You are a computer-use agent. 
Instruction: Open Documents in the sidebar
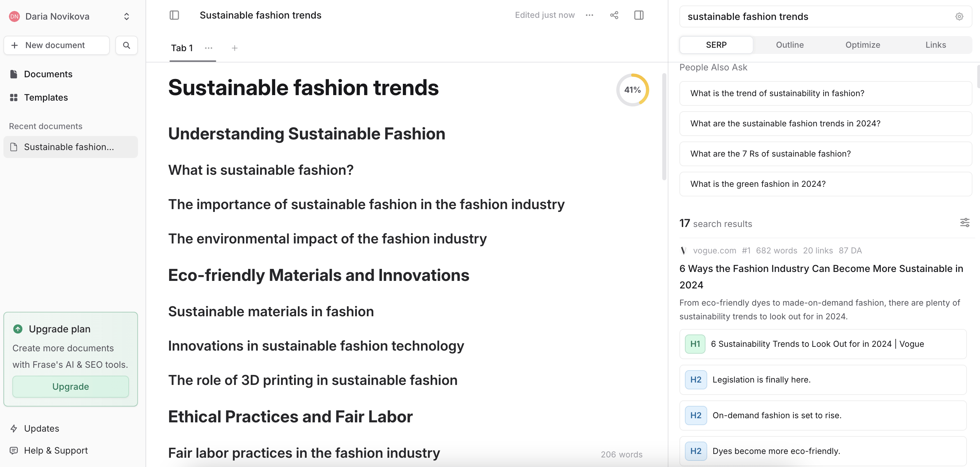point(48,74)
